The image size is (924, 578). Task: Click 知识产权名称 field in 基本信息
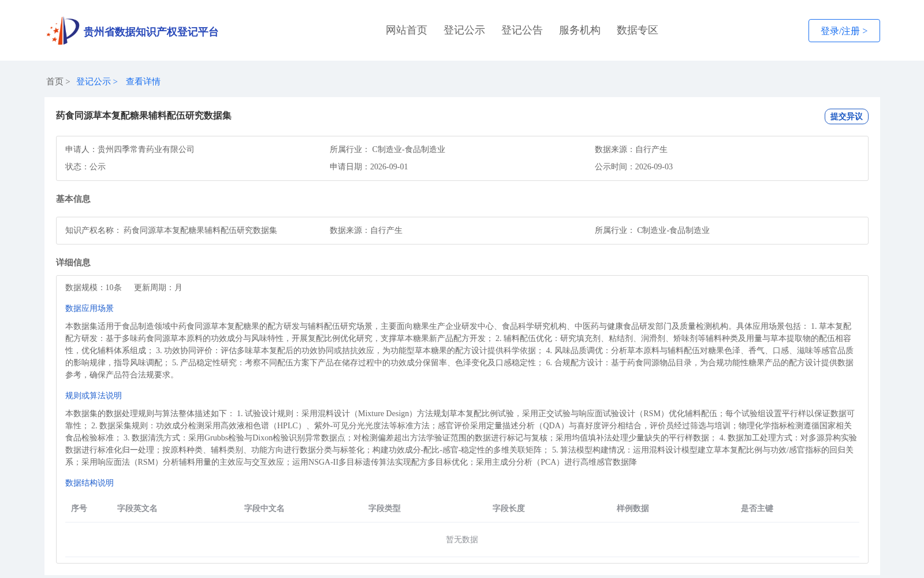pos(172,230)
